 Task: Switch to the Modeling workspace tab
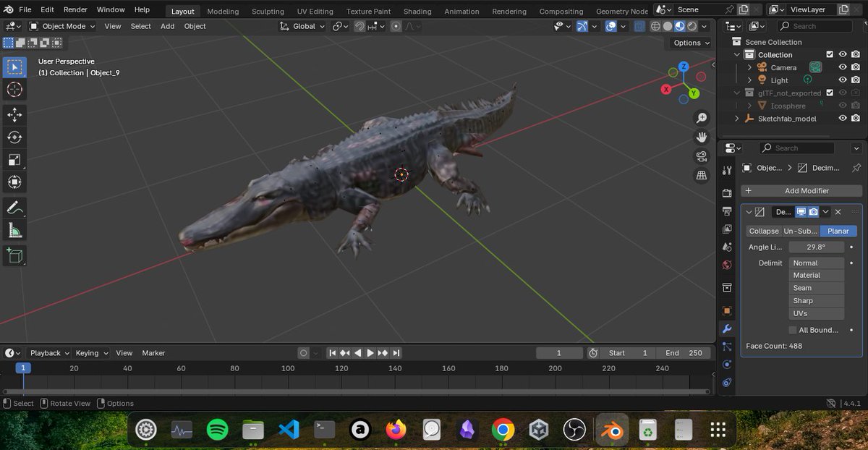point(223,11)
